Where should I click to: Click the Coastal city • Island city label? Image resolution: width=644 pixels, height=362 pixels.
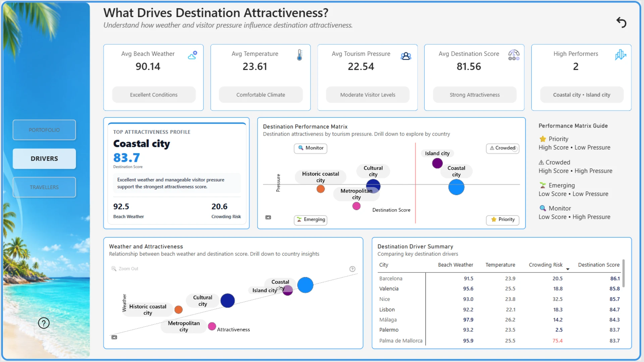coord(582,95)
